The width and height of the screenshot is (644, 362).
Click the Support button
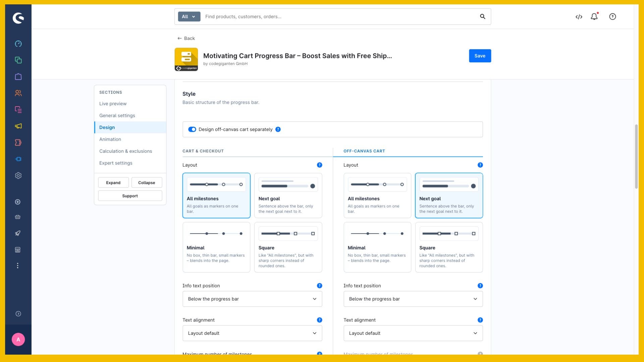[x=130, y=196]
